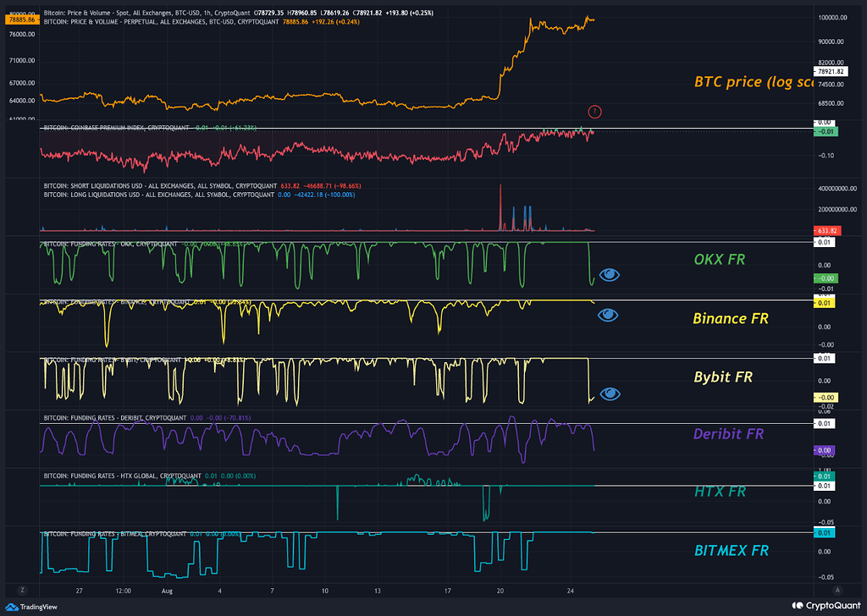The width and height of the screenshot is (867, 616).
Task: Click the OKX FR annotation label
Action: pos(720,259)
